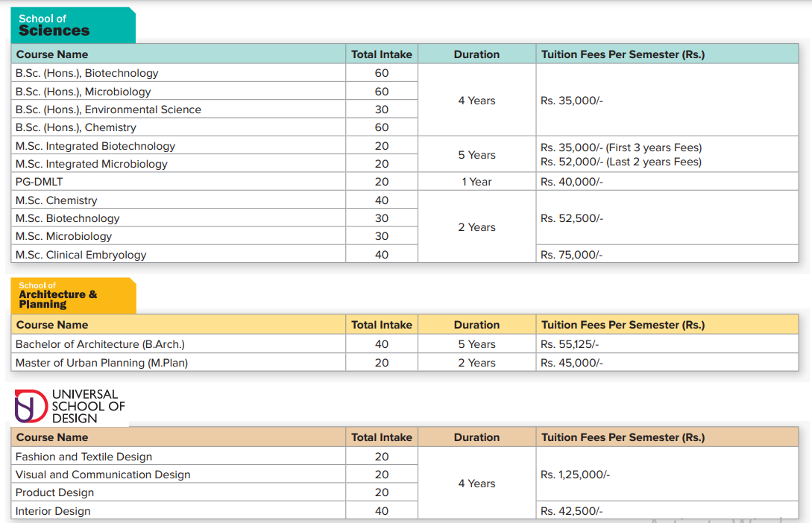Image resolution: width=812 pixels, height=523 pixels.
Task: Click the Rs. 1,25,000/- design fee value
Action: [576, 475]
